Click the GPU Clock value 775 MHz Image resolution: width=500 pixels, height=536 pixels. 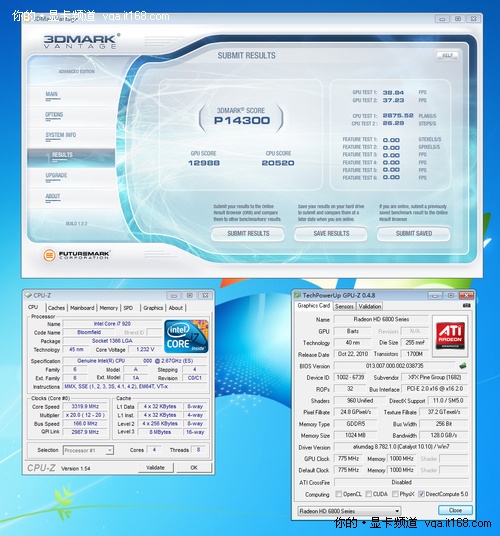tap(349, 458)
